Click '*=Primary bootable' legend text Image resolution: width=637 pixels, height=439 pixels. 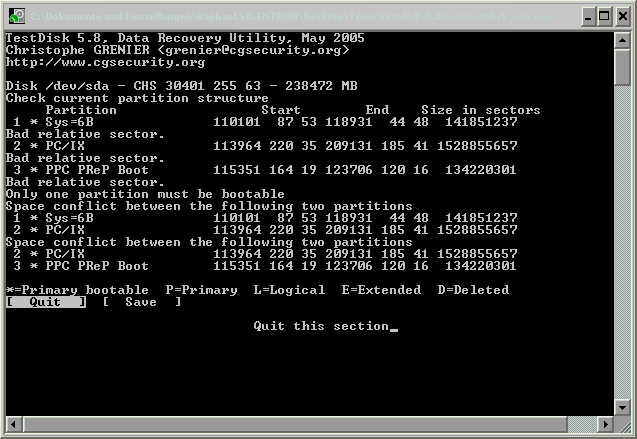tap(77, 290)
